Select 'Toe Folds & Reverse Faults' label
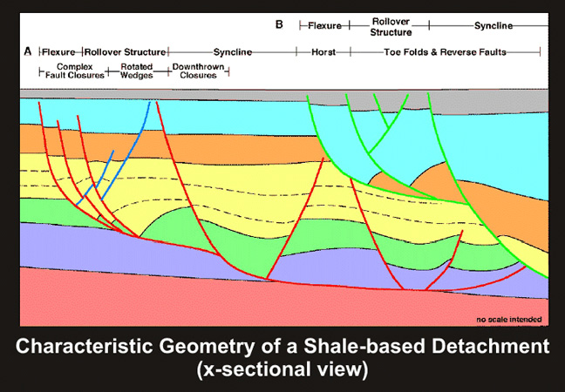Viewport: 565px width, 392px height. pos(445,52)
